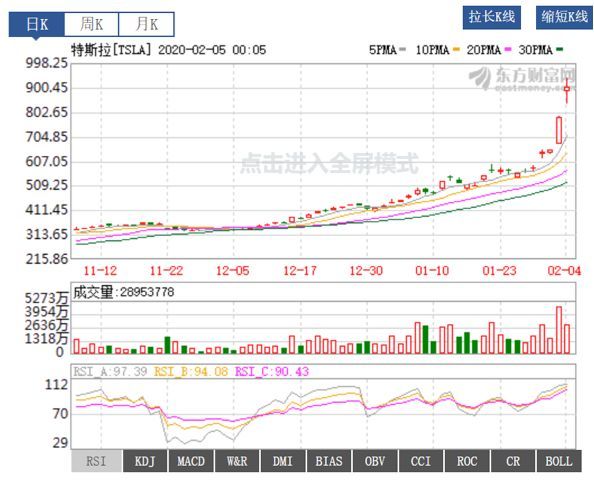Switch to the ROC indicator
Screen dimensions: 594x481
(467, 461)
